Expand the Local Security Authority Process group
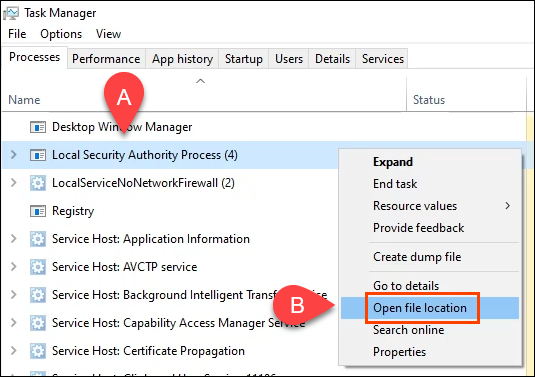 pos(14,155)
